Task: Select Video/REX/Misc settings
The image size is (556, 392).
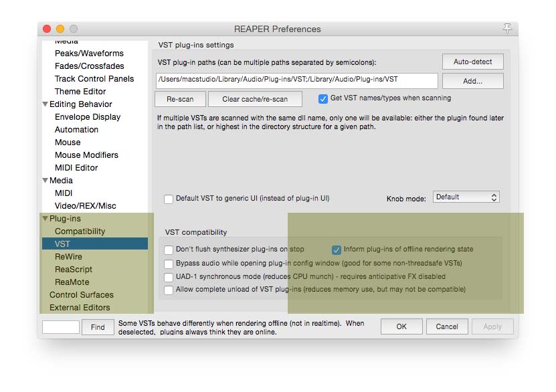Action: tap(86, 206)
